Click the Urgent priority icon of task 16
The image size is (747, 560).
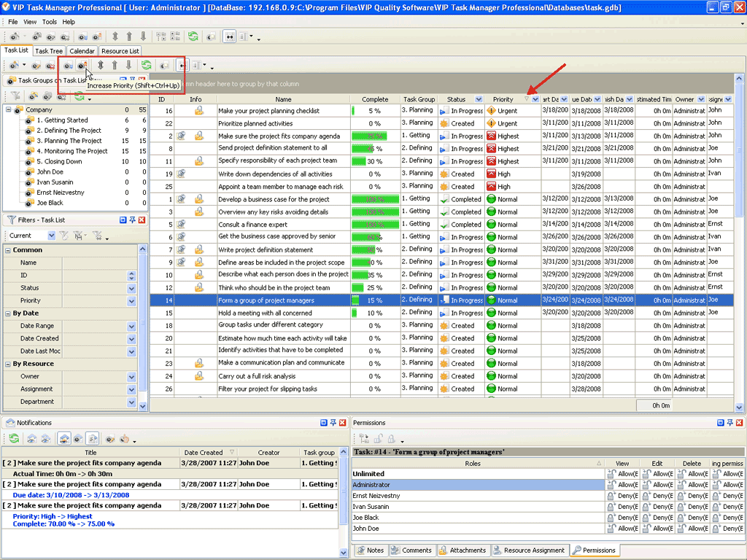click(491, 111)
